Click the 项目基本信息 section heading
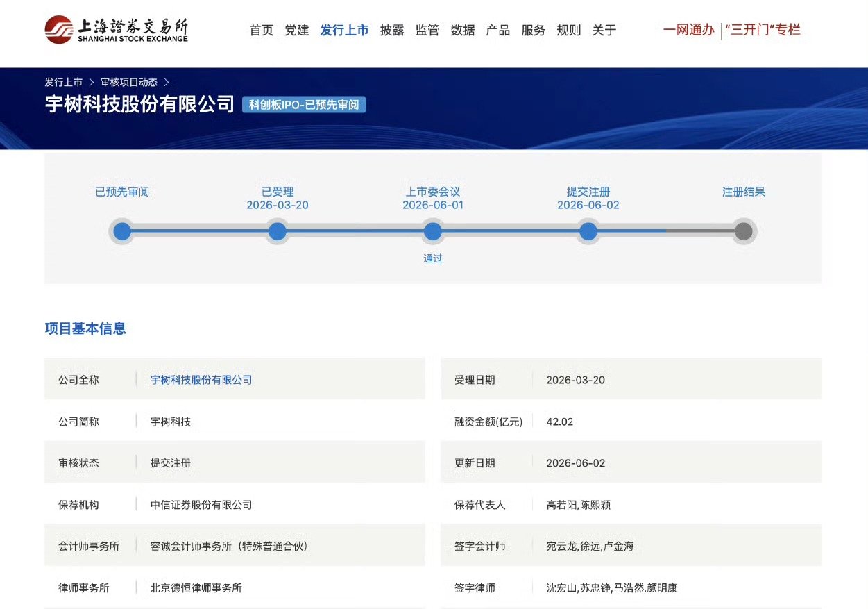 (85, 328)
